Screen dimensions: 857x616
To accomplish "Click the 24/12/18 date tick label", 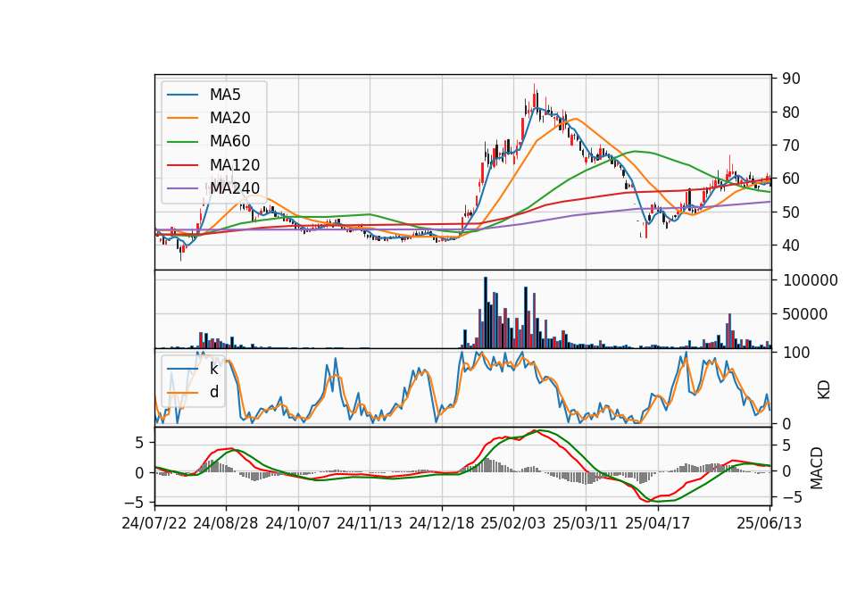I will [442, 523].
